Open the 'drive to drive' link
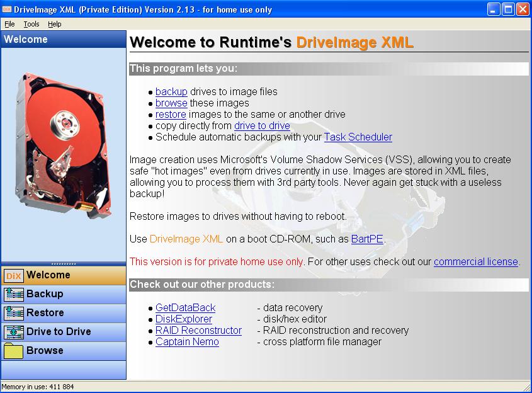The width and height of the screenshot is (532, 393). [262, 126]
